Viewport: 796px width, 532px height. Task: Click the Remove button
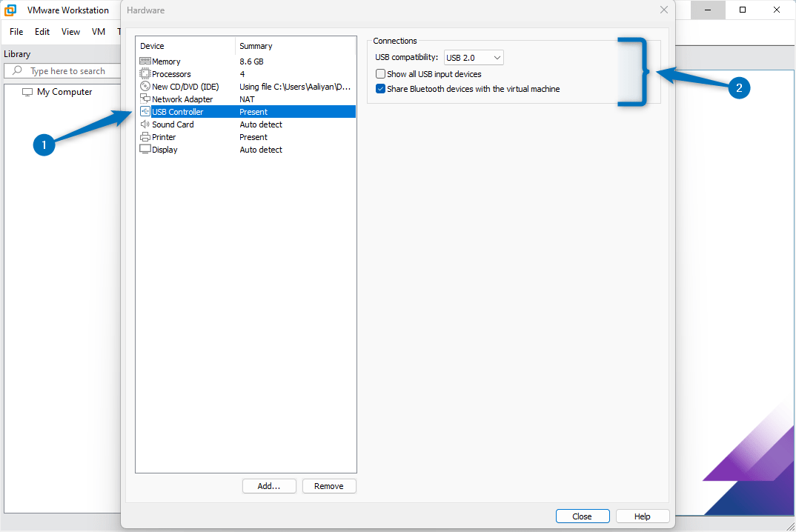[329, 485]
